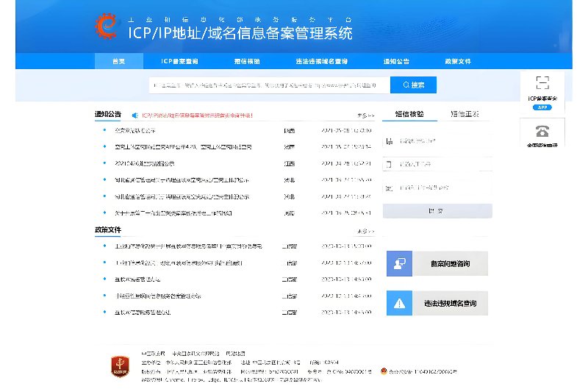588x389 pixels.
Task: Click the blue speaker icon beside 通知公告
Action: pyautogui.click(x=135, y=115)
